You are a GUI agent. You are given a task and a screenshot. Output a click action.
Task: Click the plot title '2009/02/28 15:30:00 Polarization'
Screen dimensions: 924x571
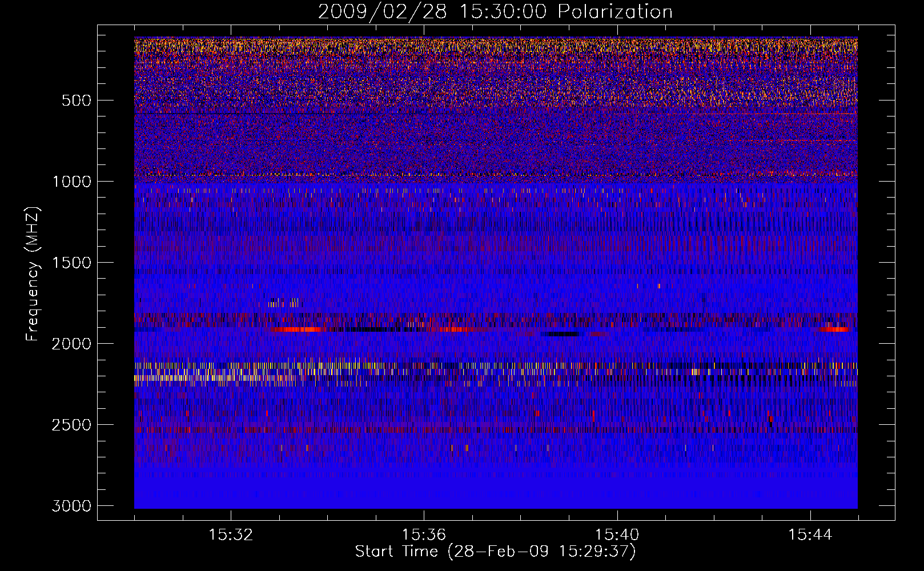pyautogui.click(x=495, y=12)
